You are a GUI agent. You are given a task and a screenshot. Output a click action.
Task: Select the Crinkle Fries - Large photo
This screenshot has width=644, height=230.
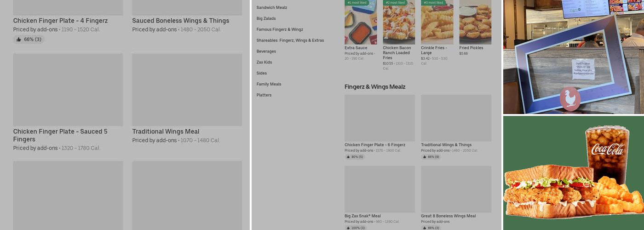pos(437,22)
